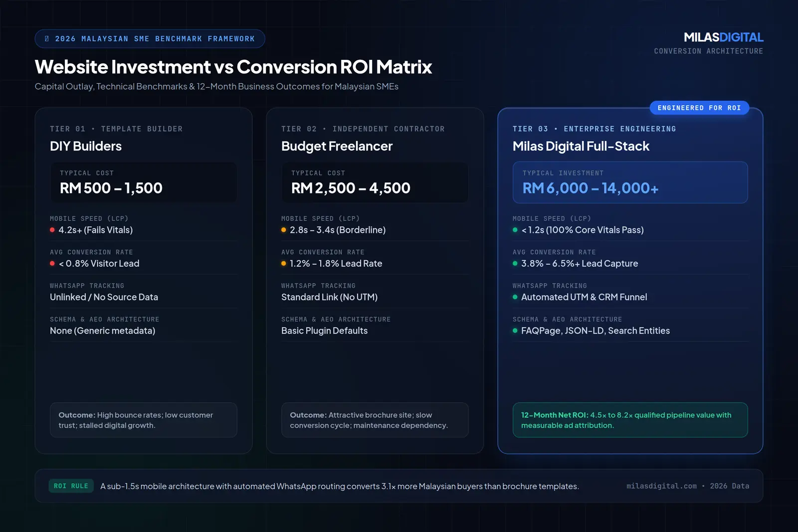
Task: Click the subtitle starting "Capital Outlay, Technical Benchmarks"
Action: (x=216, y=87)
